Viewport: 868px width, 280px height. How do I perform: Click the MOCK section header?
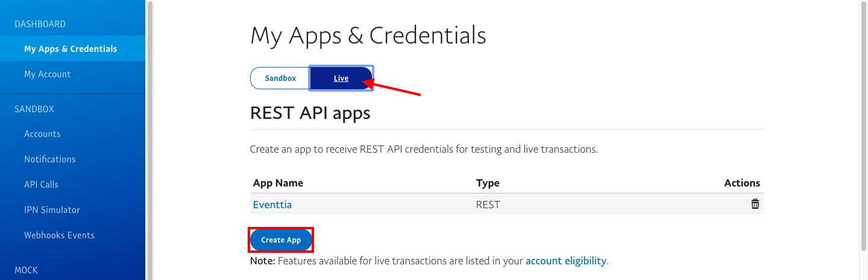(x=27, y=270)
